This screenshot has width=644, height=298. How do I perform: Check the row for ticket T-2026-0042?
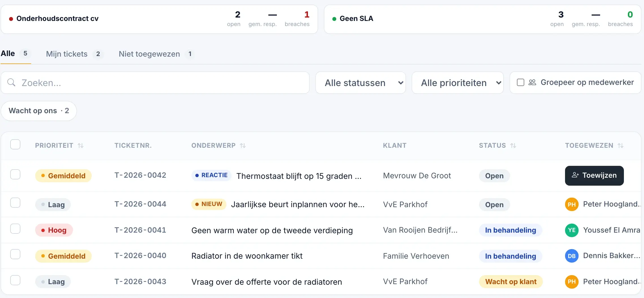click(x=15, y=174)
